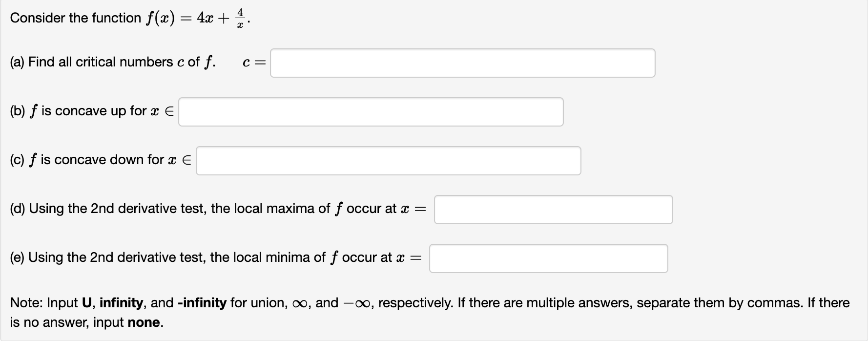
Task: Select the local maxima answer field
Action: 553,209
